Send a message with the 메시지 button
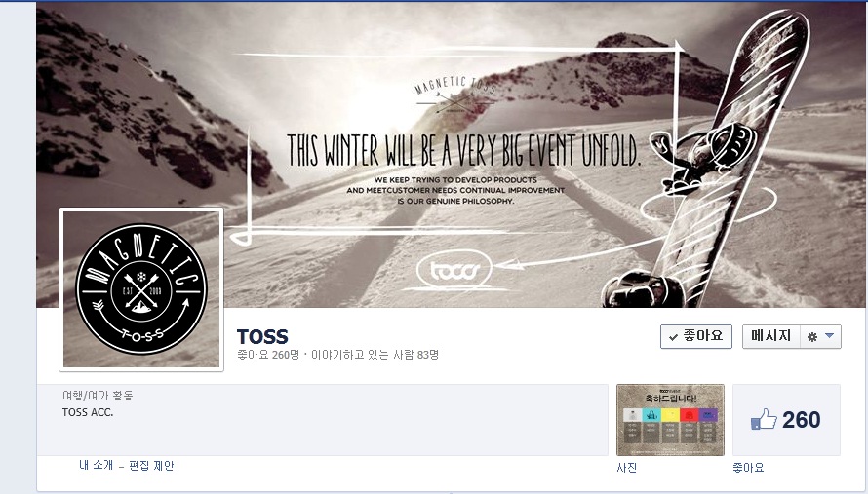868x494 pixels. 771,336
